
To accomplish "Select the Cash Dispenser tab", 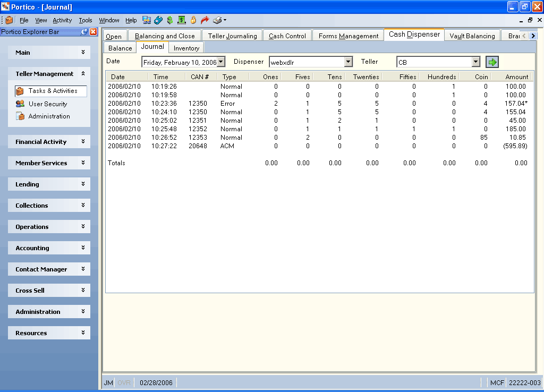I will pyautogui.click(x=414, y=35).
